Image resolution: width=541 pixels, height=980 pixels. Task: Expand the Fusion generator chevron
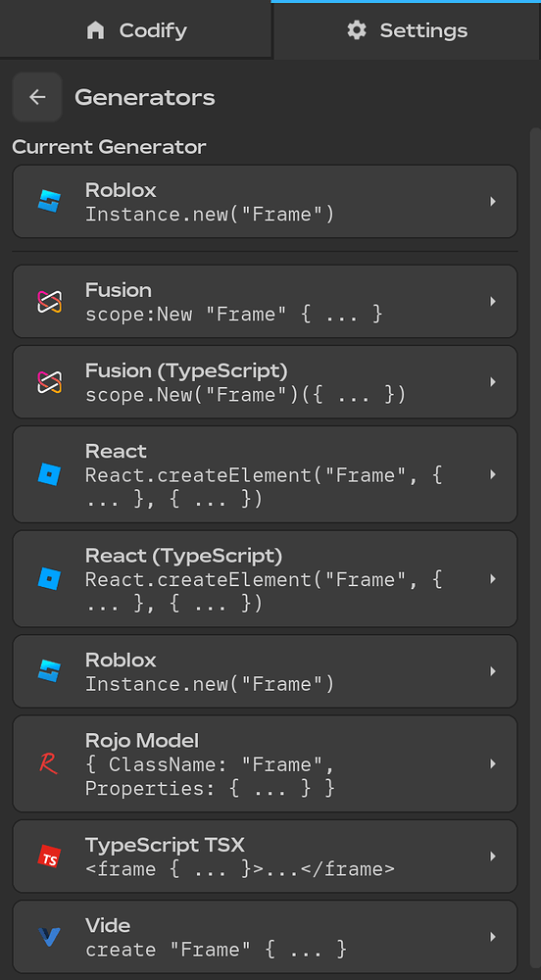click(x=493, y=301)
